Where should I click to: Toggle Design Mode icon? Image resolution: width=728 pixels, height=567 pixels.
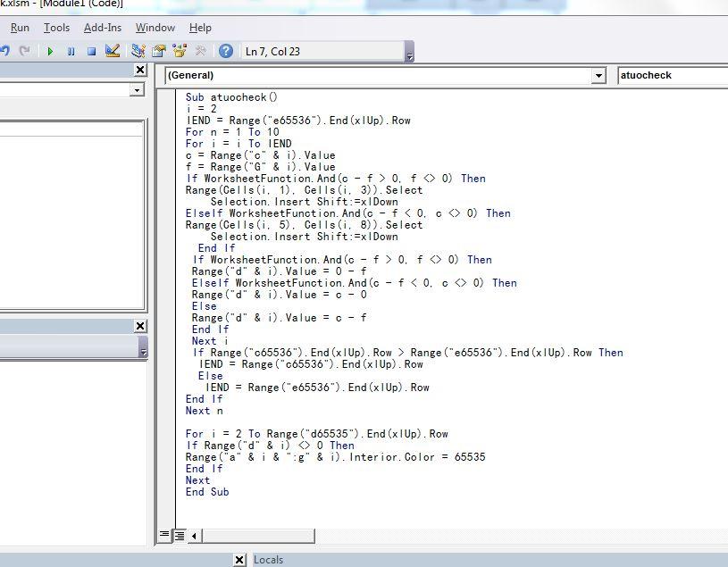(x=113, y=51)
